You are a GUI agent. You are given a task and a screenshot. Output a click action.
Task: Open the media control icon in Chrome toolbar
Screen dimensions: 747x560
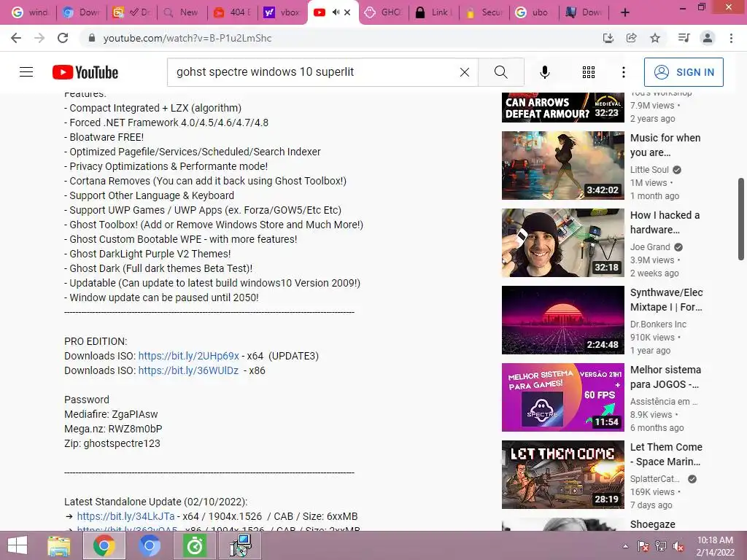[x=684, y=38]
